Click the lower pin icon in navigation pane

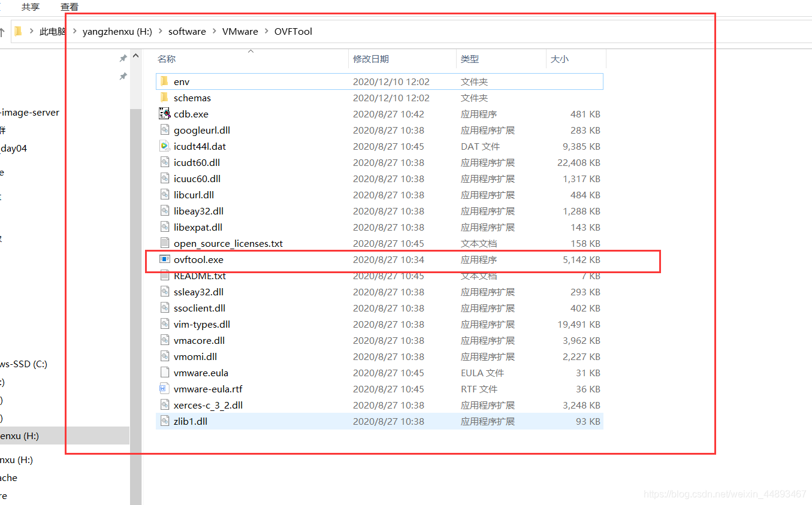point(123,76)
